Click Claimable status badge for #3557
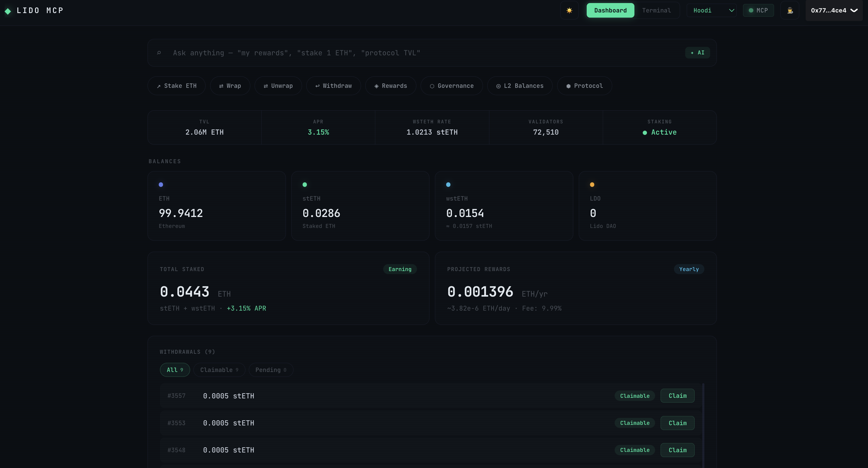Image resolution: width=868 pixels, height=468 pixels. click(635, 396)
